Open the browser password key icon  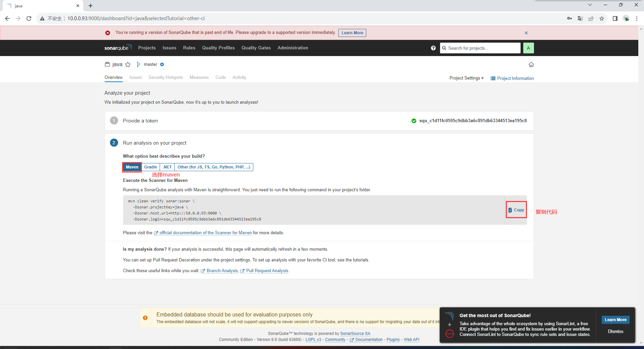(x=570, y=18)
